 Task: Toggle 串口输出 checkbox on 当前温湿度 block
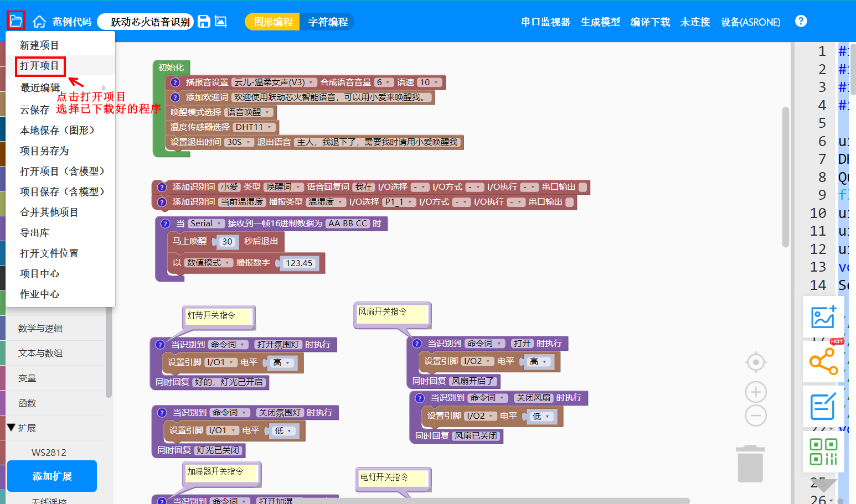pyautogui.click(x=569, y=202)
